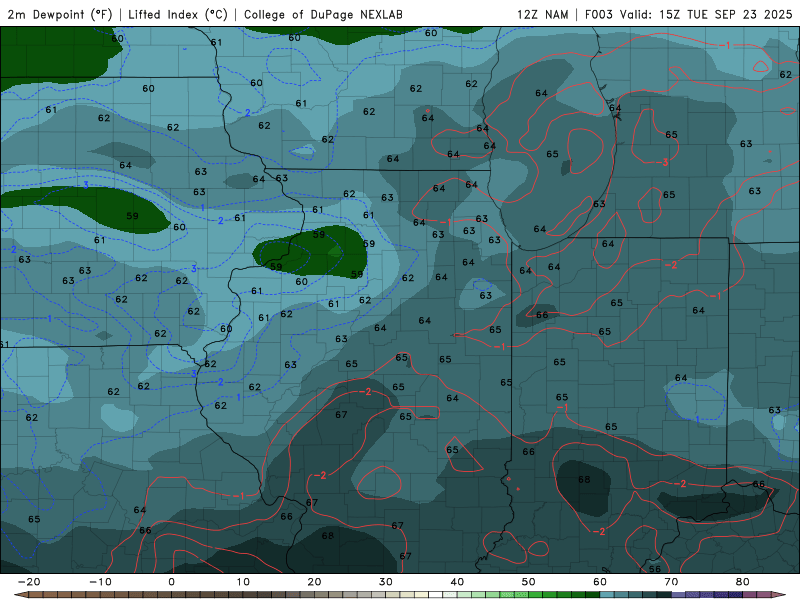The width and height of the screenshot is (800, 600).
Task: Select the 0 label on the color scale
Action: point(171,582)
